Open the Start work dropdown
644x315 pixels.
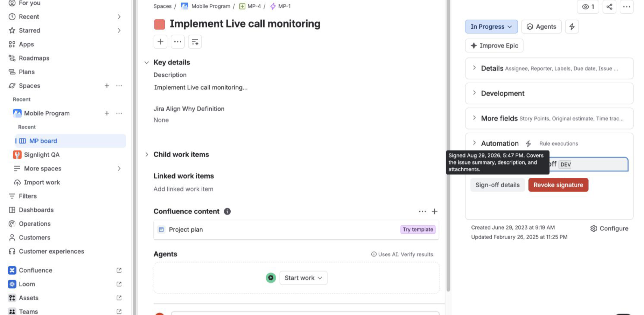pos(303,278)
